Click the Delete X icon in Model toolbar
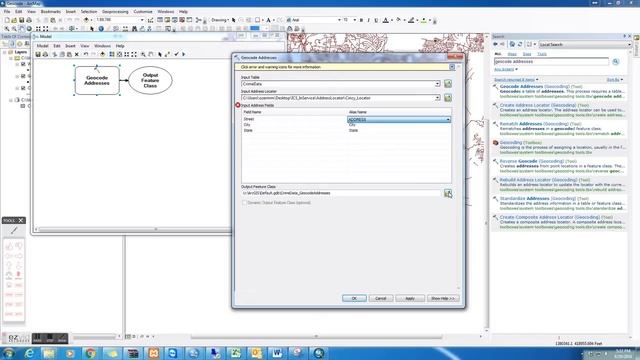 point(77,54)
